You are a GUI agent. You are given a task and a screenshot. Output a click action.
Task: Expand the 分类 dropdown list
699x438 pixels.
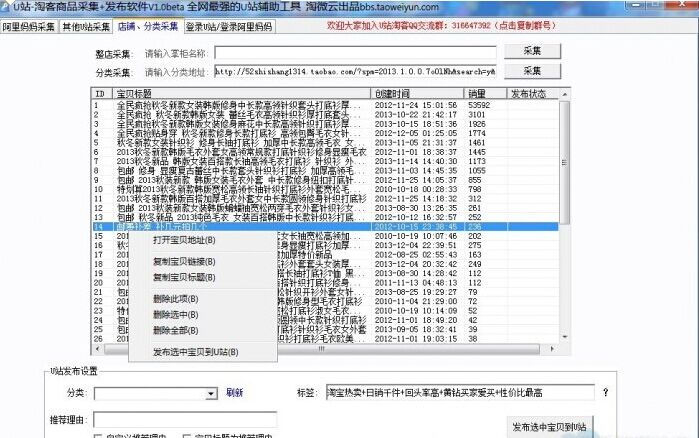click(x=211, y=394)
